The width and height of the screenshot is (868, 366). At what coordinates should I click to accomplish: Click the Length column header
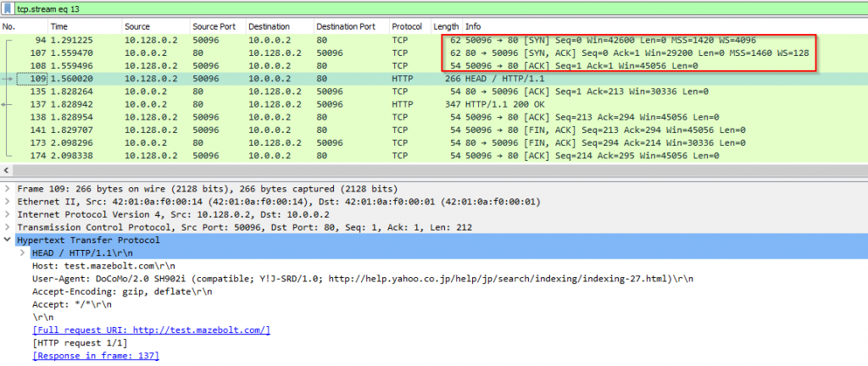click(446, 26)
